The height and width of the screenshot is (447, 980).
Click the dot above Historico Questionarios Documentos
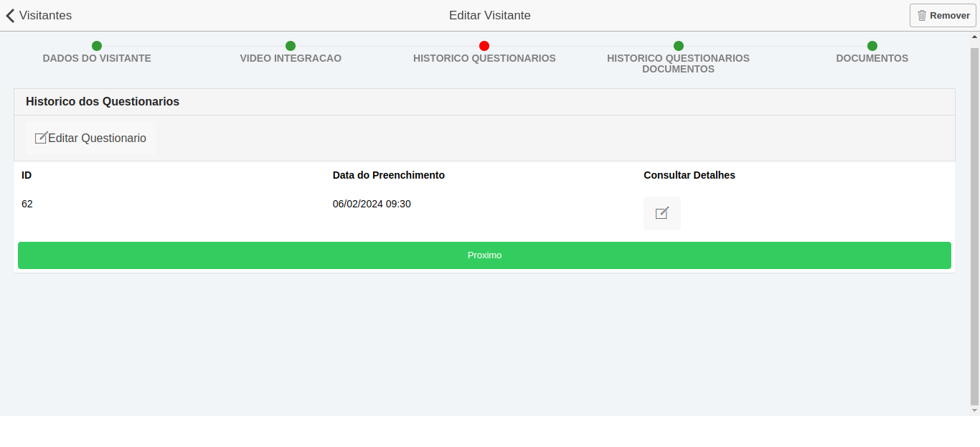[679, 46]
